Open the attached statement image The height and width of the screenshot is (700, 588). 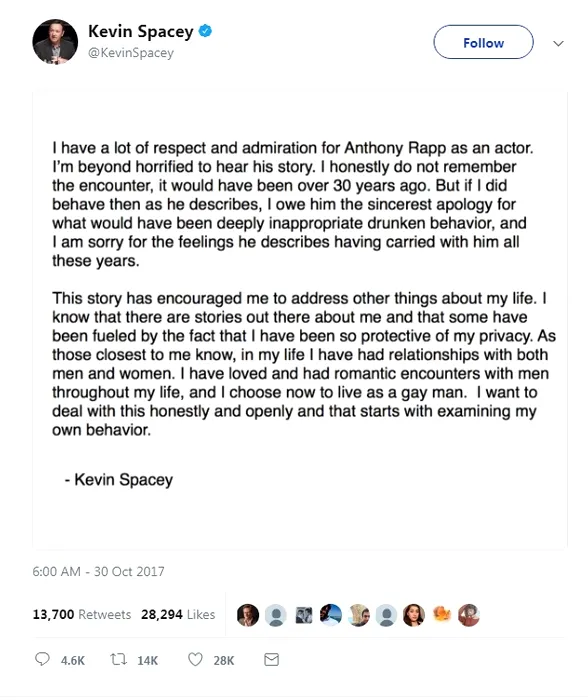pos(300,320)
